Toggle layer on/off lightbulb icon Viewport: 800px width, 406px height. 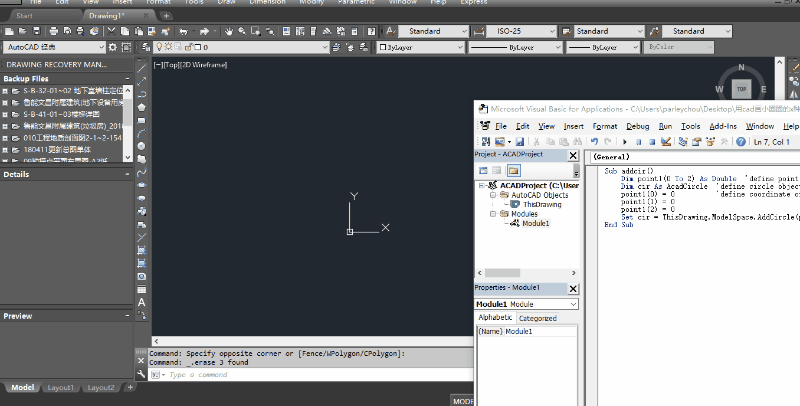tap(159, 47)
